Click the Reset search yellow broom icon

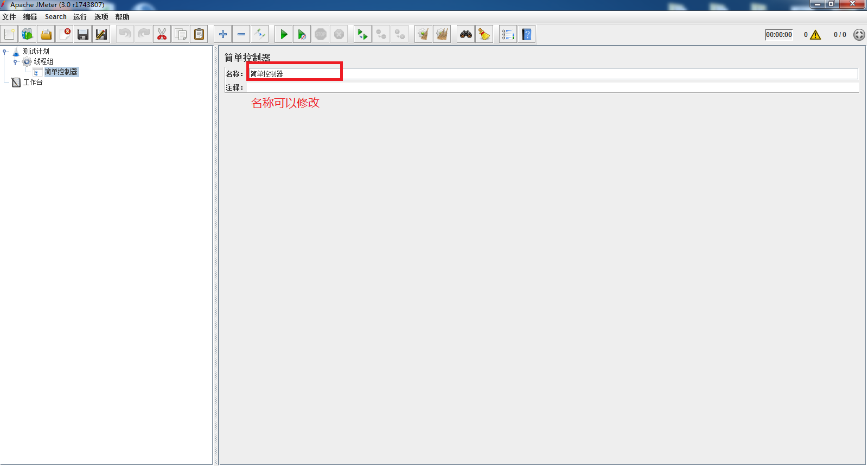pos(484,34)
